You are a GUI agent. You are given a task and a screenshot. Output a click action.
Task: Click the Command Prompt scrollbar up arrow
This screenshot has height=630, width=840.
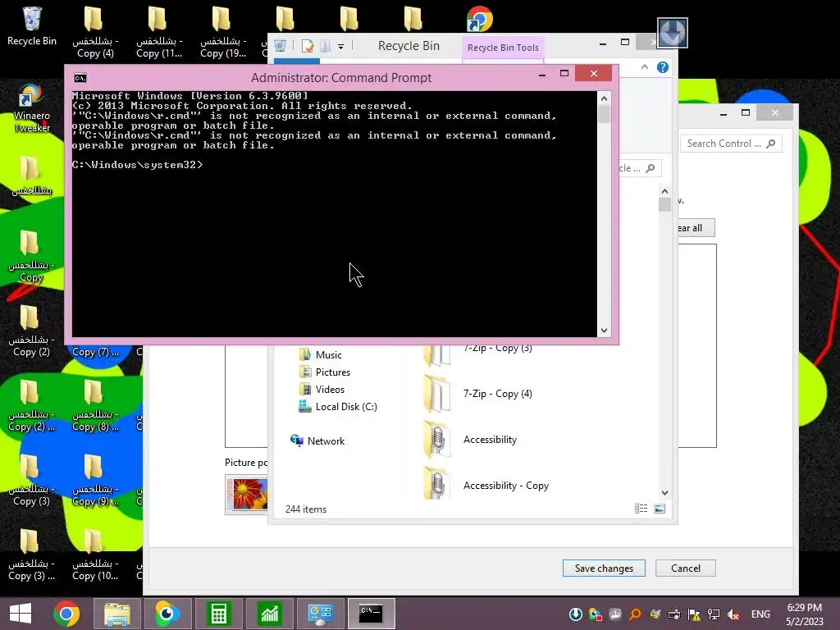[x=604, y=98]
